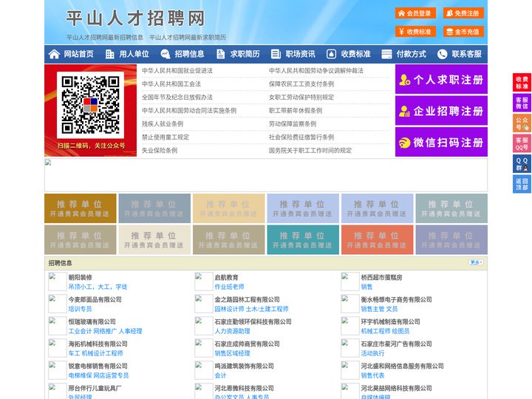
Task: Click the logo beside 今麦郎面品有限公司
Action: pyautogui.click(x=58, y=304)
